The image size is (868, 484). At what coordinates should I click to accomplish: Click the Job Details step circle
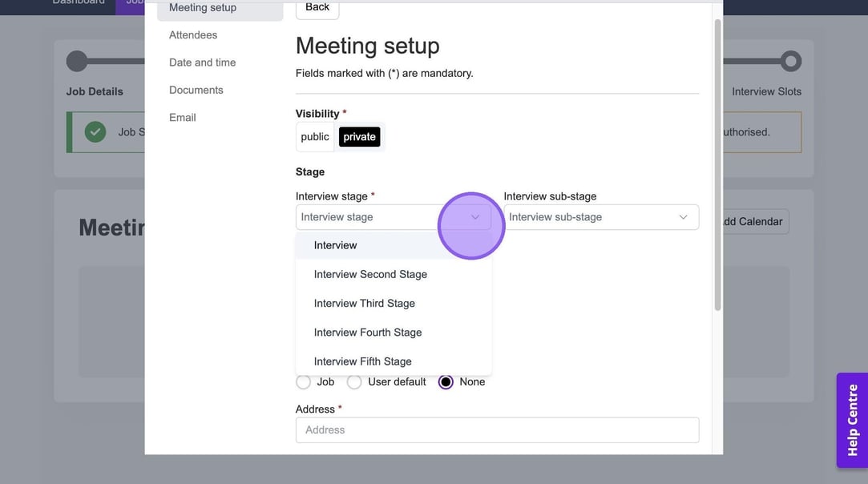(x=77, y=61)
